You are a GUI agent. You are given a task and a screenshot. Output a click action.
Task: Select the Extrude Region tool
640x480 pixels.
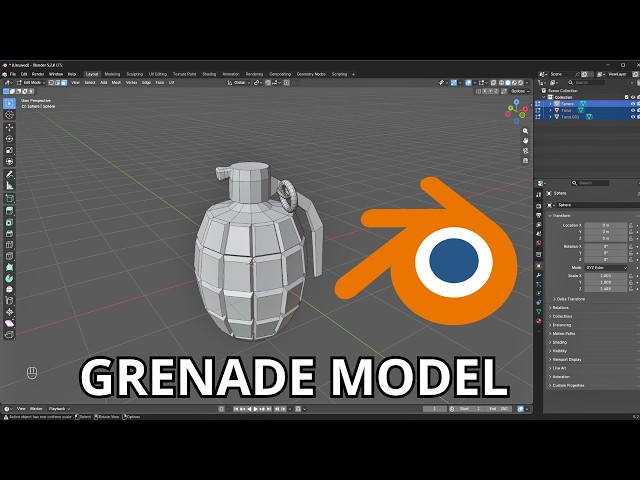click(9, 211)
